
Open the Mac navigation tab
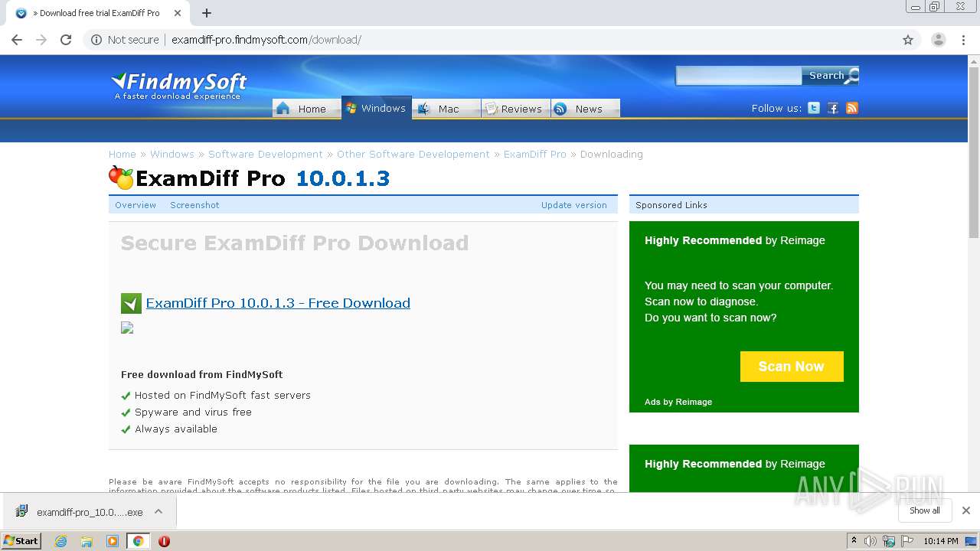point(446,109)
